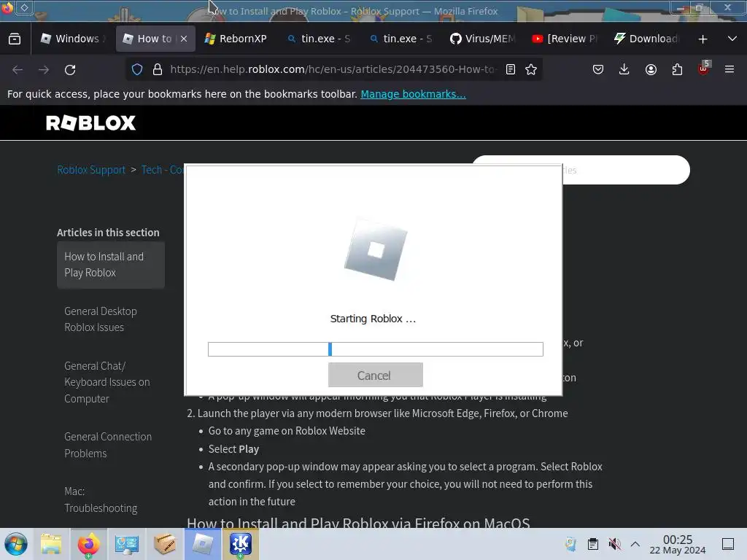Open General Connection Problems article

point(108,445)
